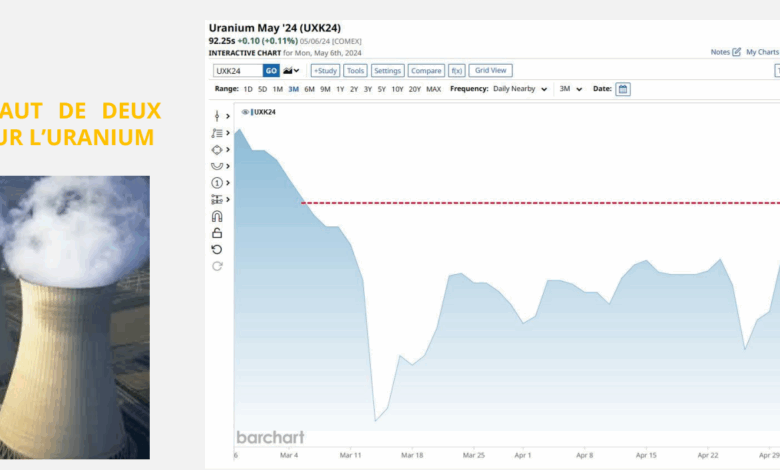Viewport: 780px width, 470px height.
Task: Select the circled number annotation tool
Action: (x=217, y=183)
